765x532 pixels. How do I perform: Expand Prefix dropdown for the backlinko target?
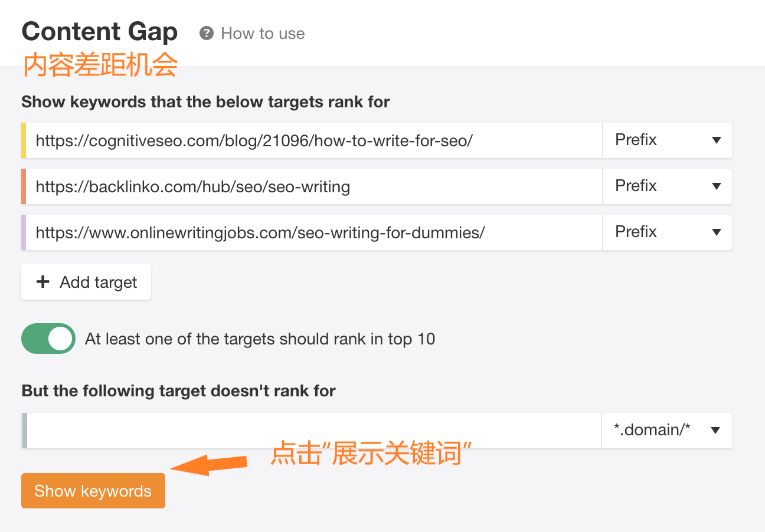pyautogui.click(x=667, y=186)
